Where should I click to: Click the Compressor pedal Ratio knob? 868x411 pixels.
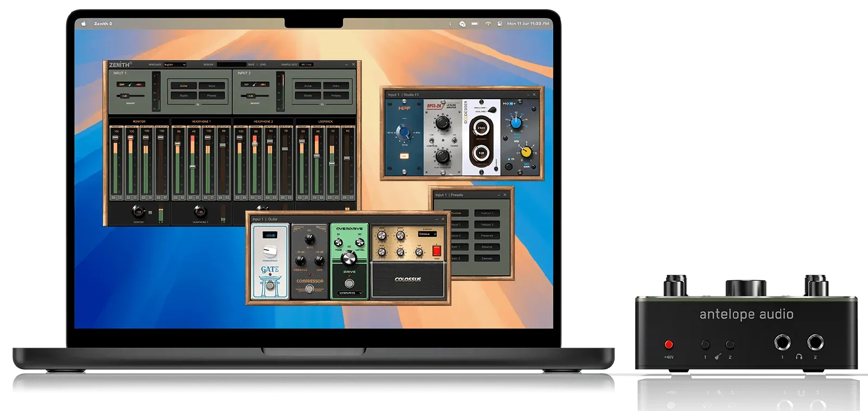pyautogui.click(x=310, y=239)
